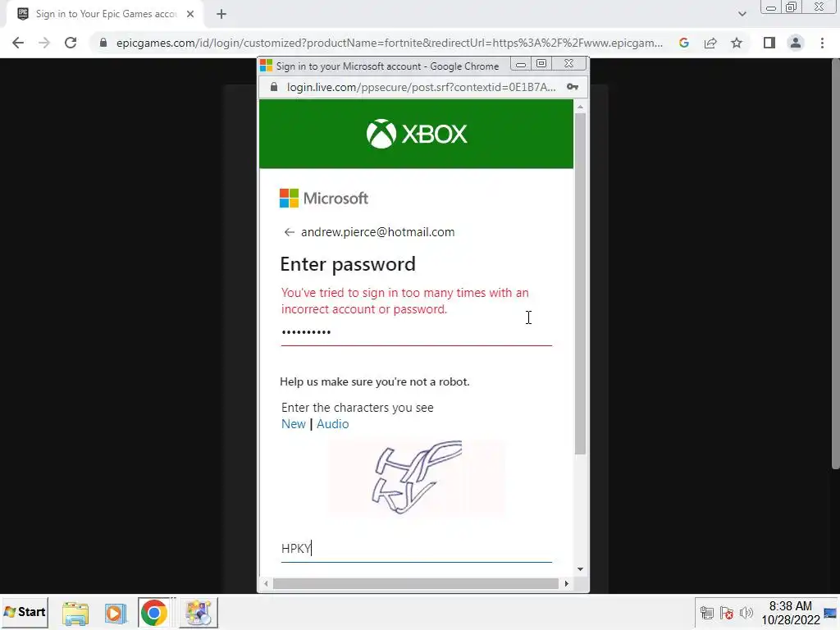
Task: Click the taskbar clock showing 8:38 AM
Action: [x=791, y=613]
